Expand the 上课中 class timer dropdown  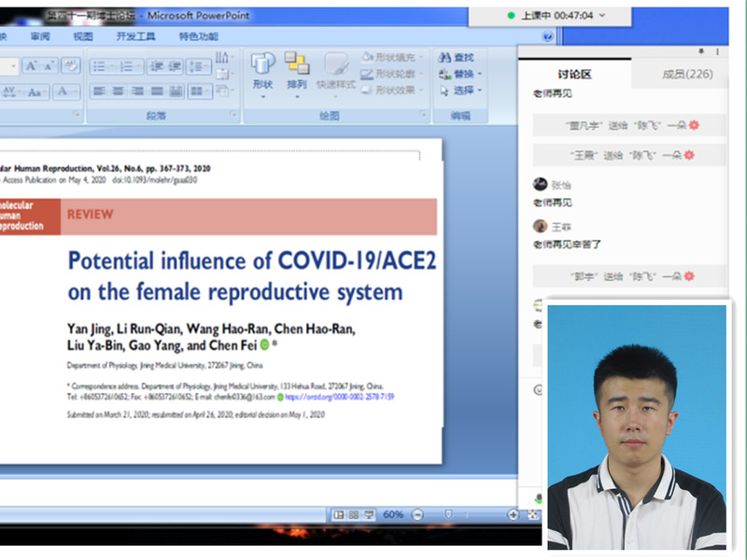pos(601,16)
